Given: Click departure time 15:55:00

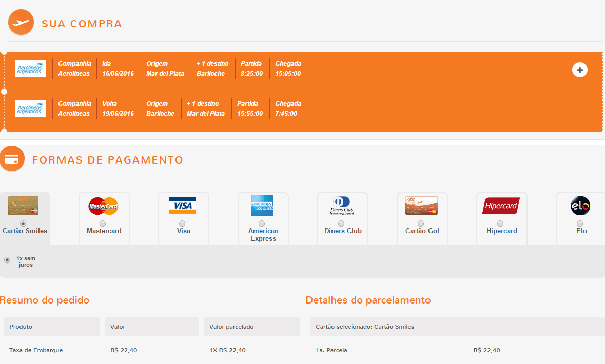Looking at the screenshot, I should click(250, 114).
